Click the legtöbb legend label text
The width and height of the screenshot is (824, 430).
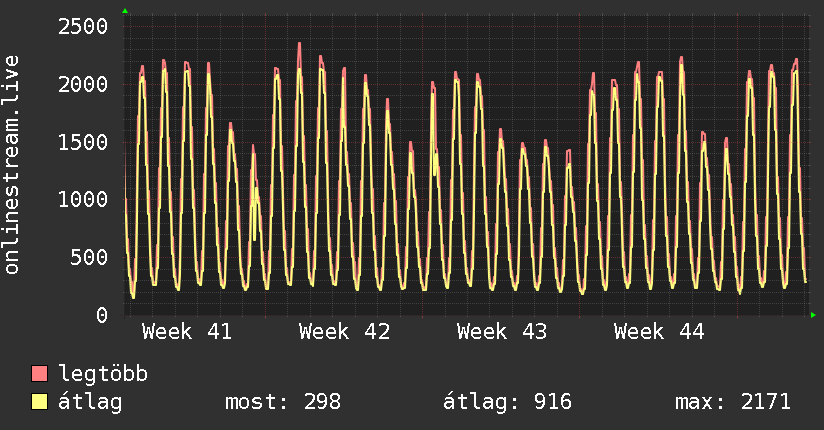104,374
